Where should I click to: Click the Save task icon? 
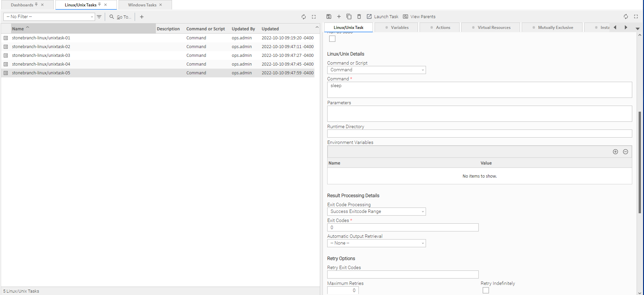(329, 16)
